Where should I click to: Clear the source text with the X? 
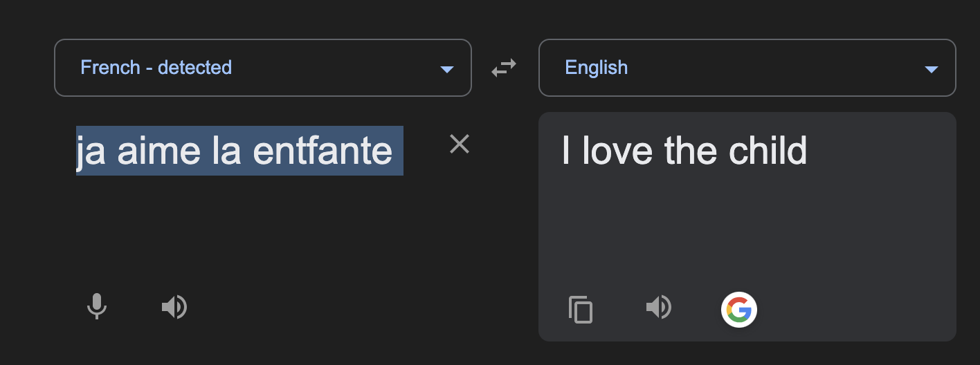coord(460,144)
